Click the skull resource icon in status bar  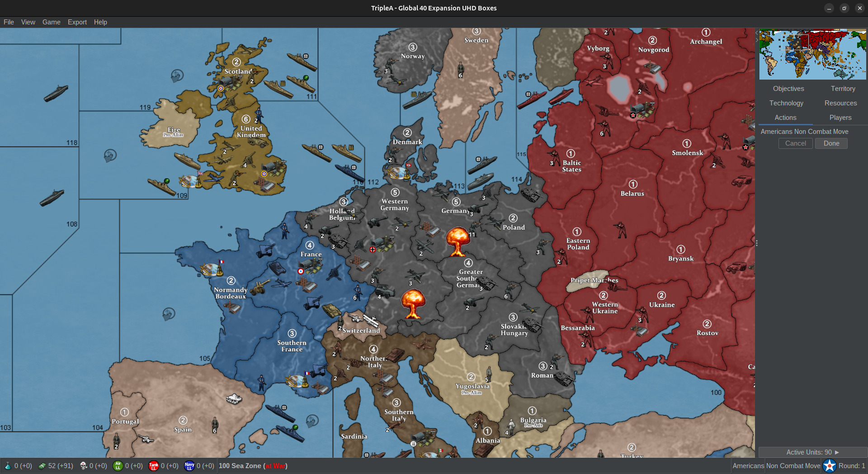[x=83, y=466]
